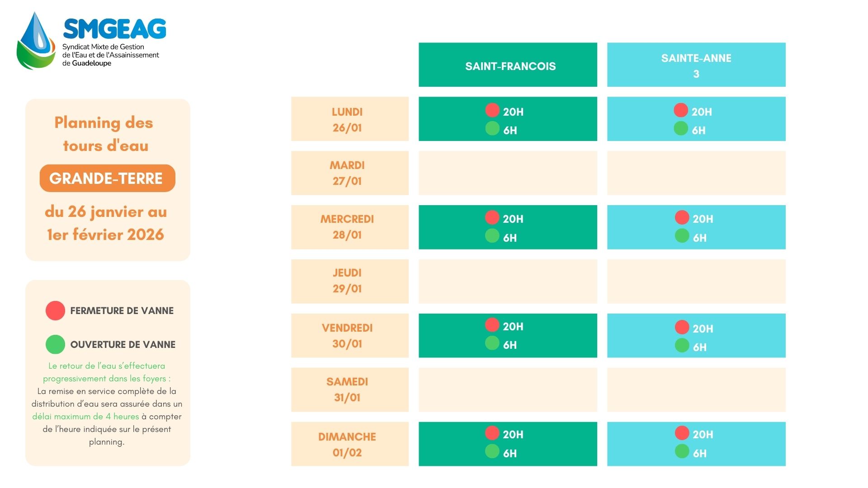868x488 pixels.
Task: Click Saint-Francois red 20H dot on Lundi
Action: (x=492, y=110)
